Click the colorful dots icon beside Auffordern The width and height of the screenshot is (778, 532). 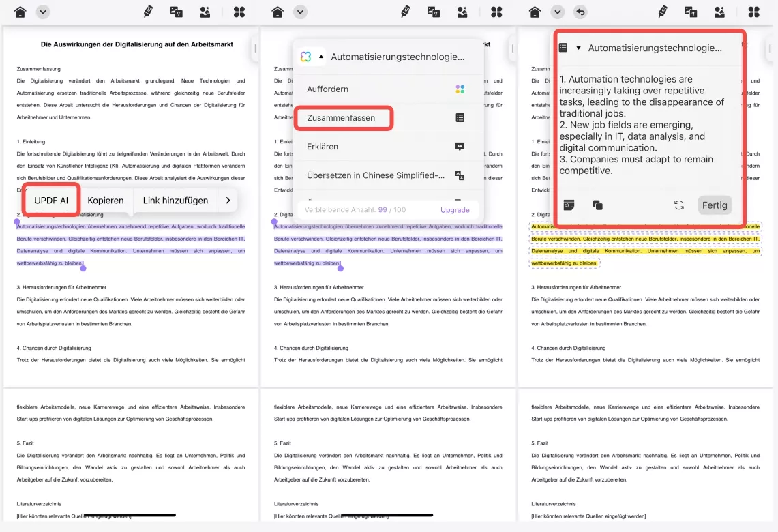click(460, 89)
